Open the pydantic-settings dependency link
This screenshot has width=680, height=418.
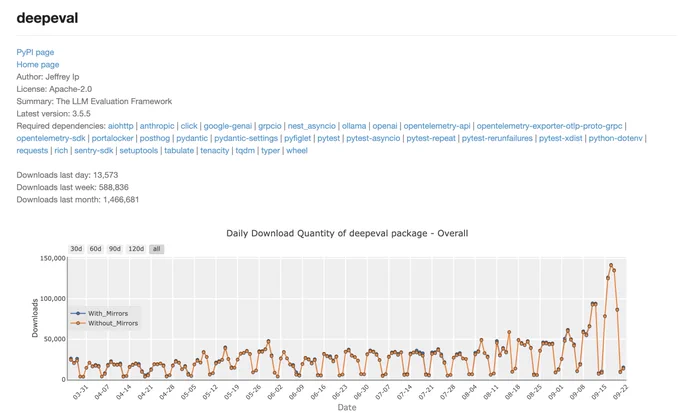246,138
